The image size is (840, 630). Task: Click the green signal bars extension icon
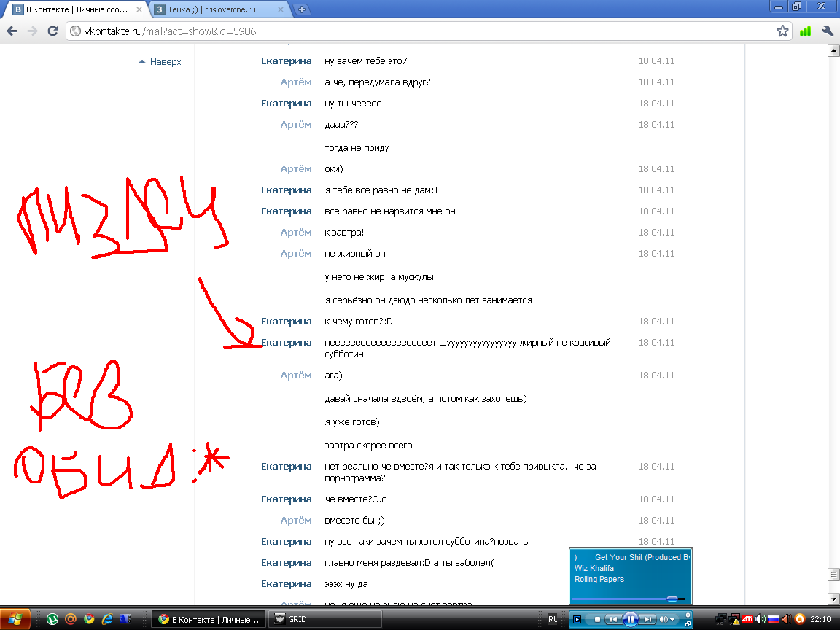(x=805, y=31)
